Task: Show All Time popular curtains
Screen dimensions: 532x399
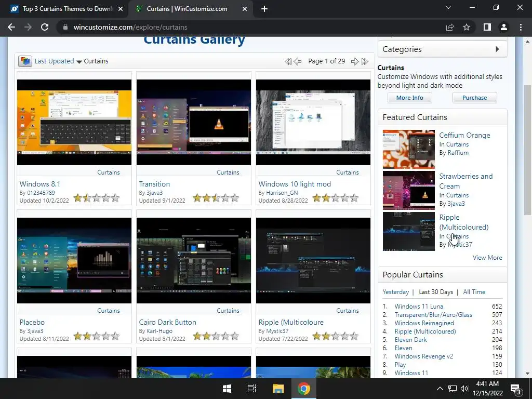Action: tap(474, 292)
